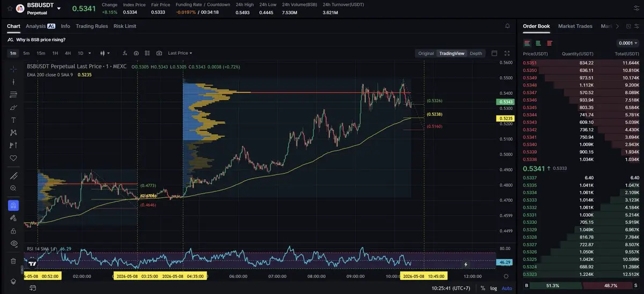This screenshot has height=294, width=644.
Task: Select the 1m timeframe
Action: tap(13, 53)
